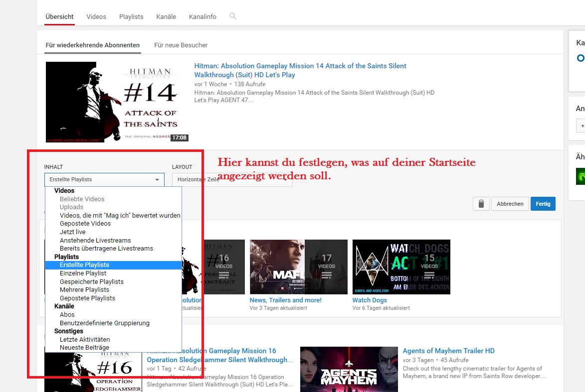The width and height of the screenshot is (585, 392).
Task: Open the Agents of Mayhem Trailer HD link
Action: click(448, 351)
